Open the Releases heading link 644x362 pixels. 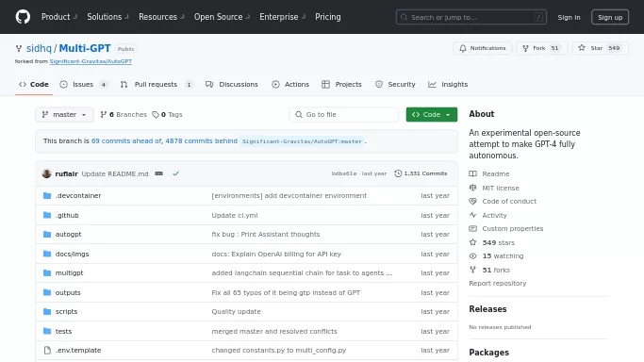tap(487, 309)
